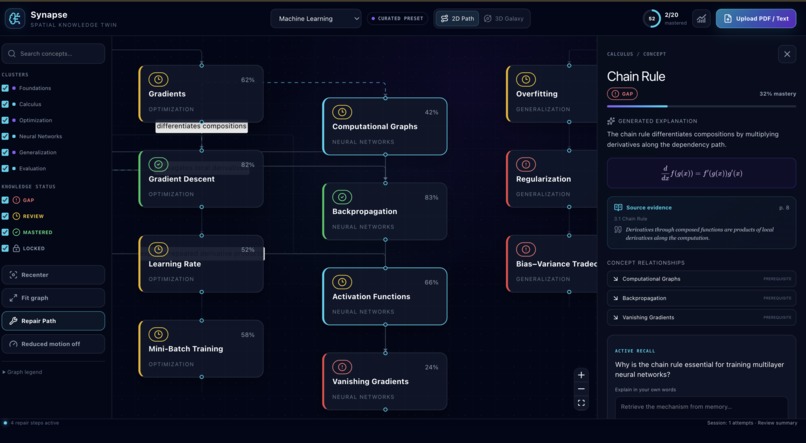Toggle the Calculus cluster checkbox
Image resolution: width=806 pixels, height=443 pixels.
5,104
